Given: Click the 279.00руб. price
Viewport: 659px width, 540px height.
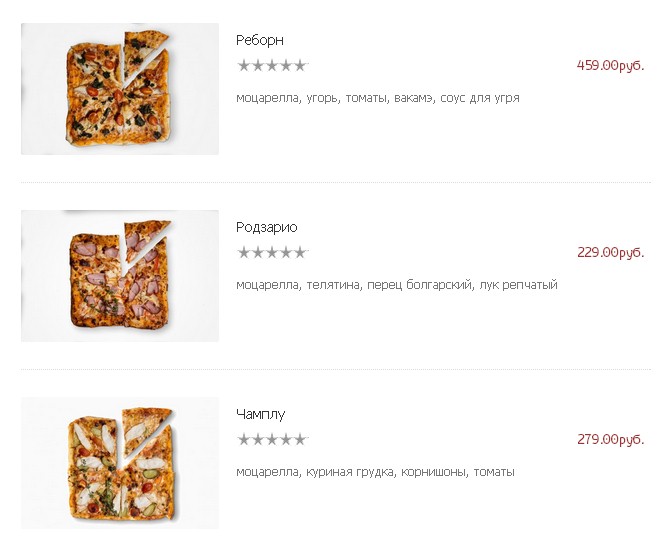Looking at the screenshot, I should pos(610,440).
